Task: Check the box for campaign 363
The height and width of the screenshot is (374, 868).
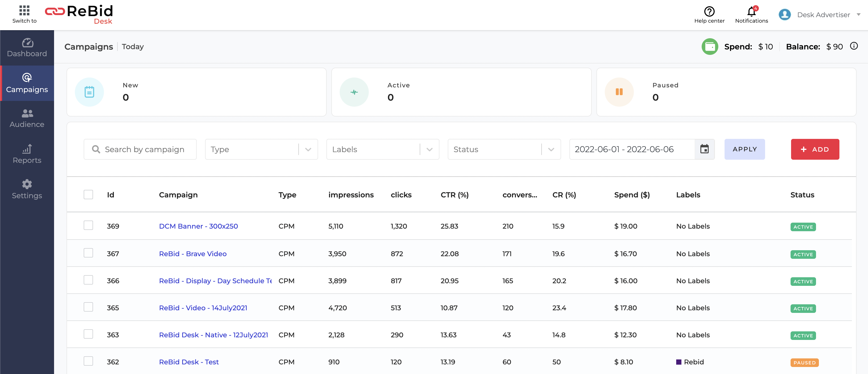Action: pos(88,334)
